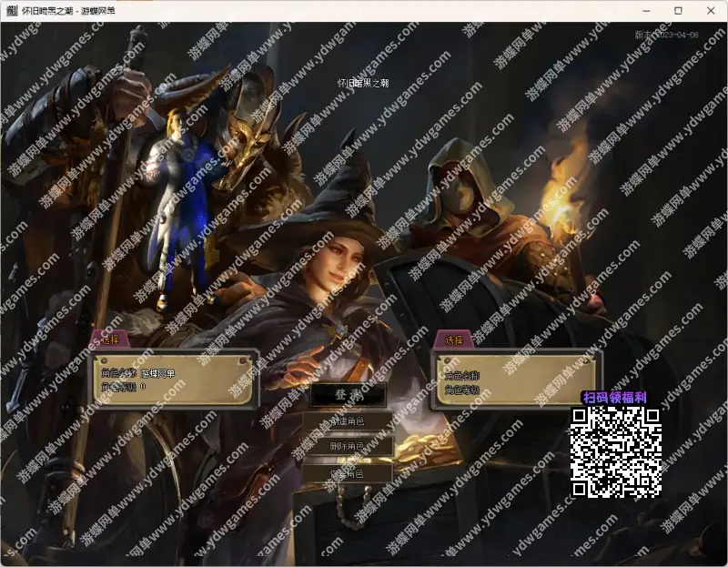
Task: Click the 登录 login button
Action: pos(349,395)
